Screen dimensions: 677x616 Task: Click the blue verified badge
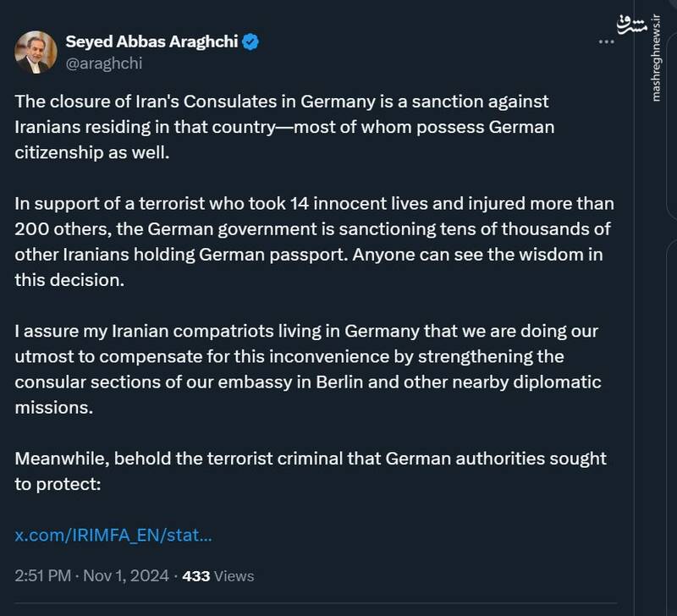pyautogui.click(x=251, y=41)
